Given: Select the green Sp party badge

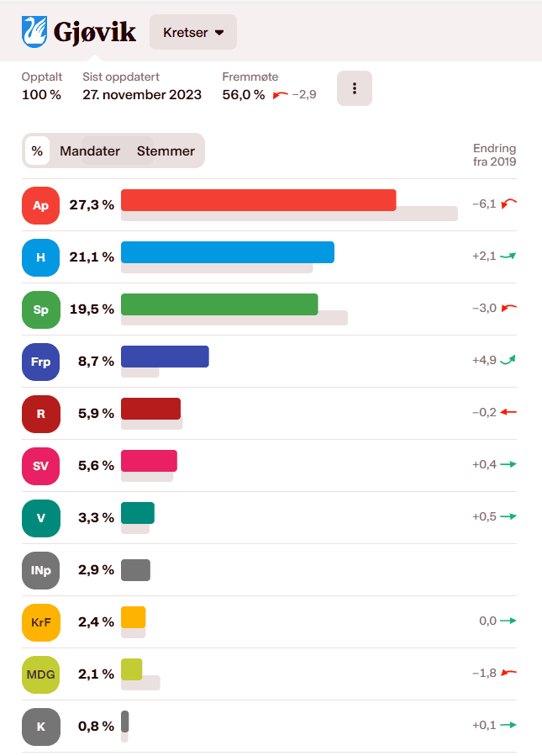Looking at the screenshot, I should pyautogui.click(x=40, y=309).
